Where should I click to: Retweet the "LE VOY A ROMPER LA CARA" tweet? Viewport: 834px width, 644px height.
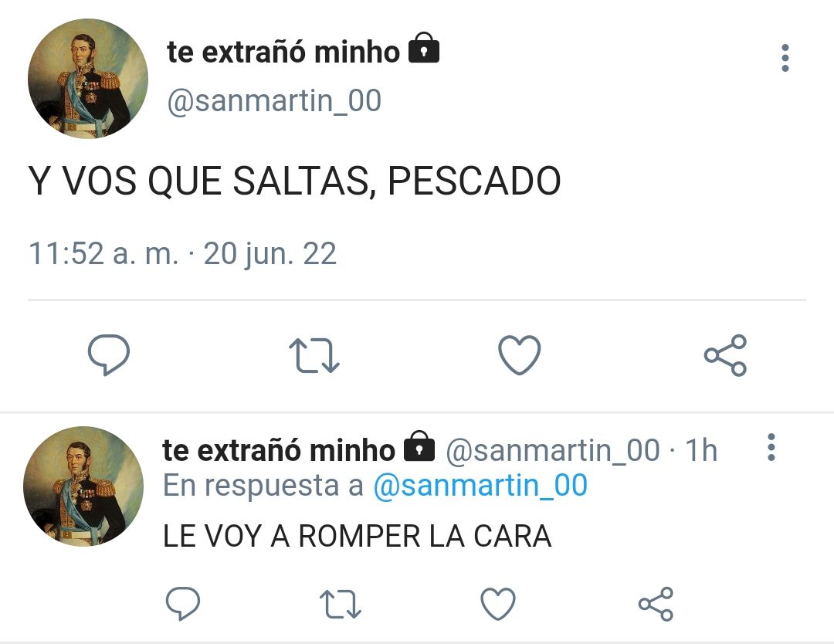pos(341,604)
